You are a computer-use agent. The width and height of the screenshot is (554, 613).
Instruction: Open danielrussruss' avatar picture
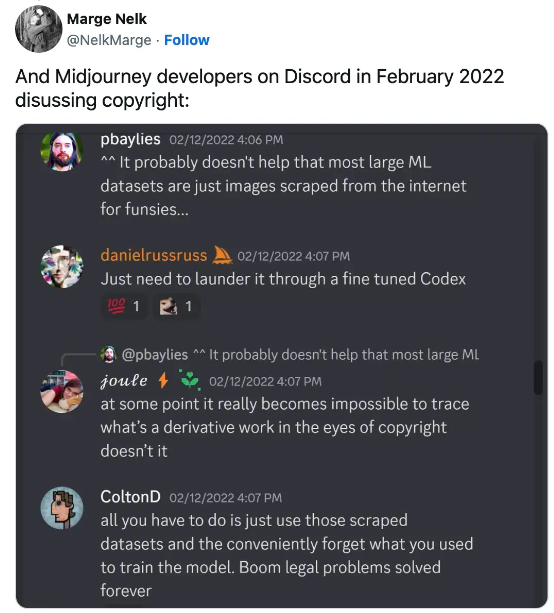(x=62, y=267)
